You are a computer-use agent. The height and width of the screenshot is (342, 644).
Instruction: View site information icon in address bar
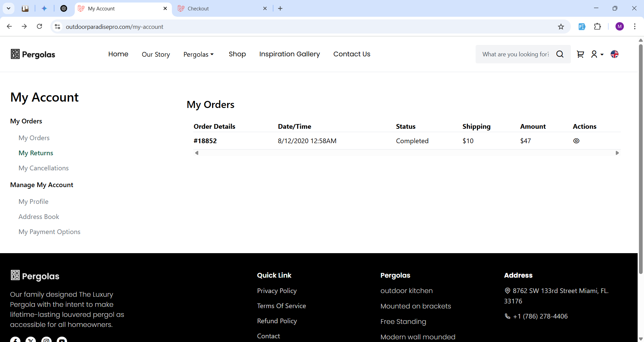coord(57,26)
